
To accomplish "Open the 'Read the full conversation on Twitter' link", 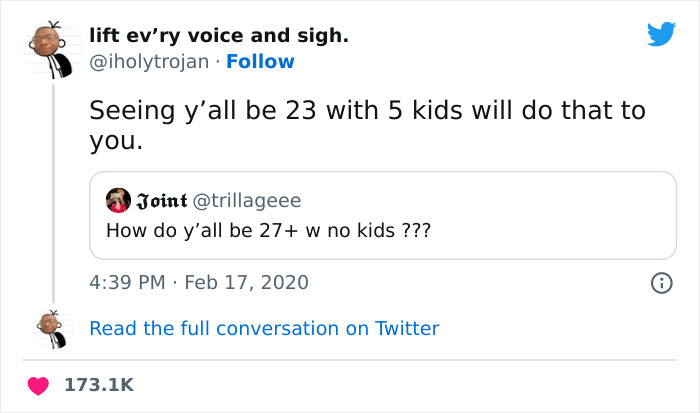I will pos(264,328).
